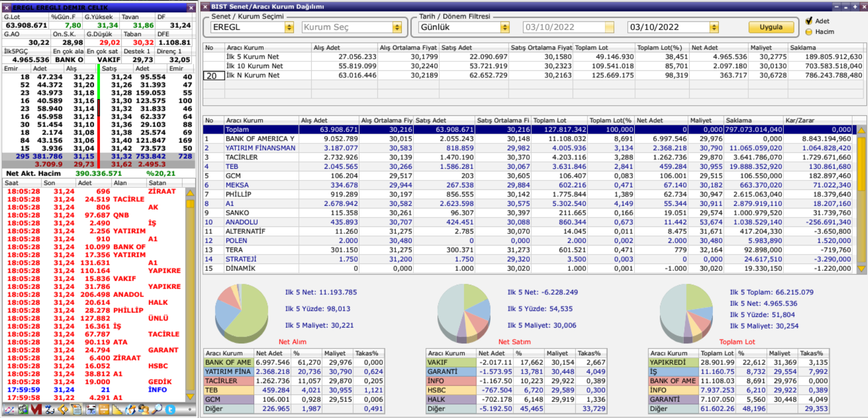Click scroll-down arrow of trade history list
Image resolution: width=868 pixels, height=418 pixels.
191,396
